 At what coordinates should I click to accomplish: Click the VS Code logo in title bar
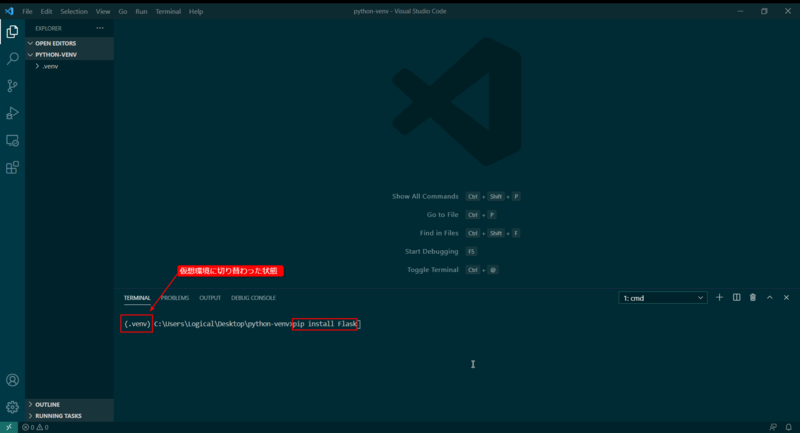pyautogui.click(x=9, y=11)
